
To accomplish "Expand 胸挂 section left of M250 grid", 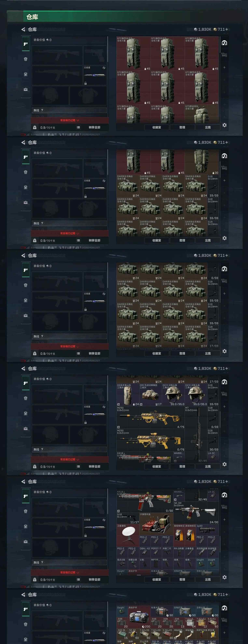I will coord(69,449).
